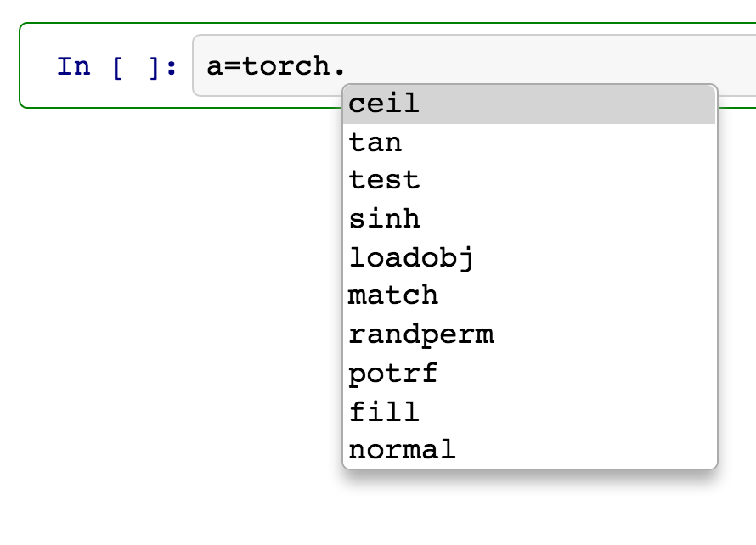Click the code input field containing a=torch.

coord(272,65)
